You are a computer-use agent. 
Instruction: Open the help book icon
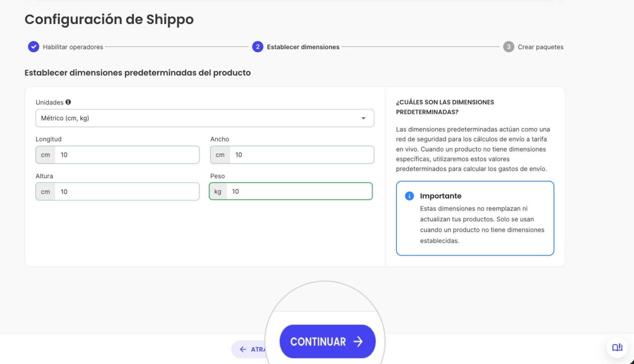pyautogui.click(x=617, y=347)
